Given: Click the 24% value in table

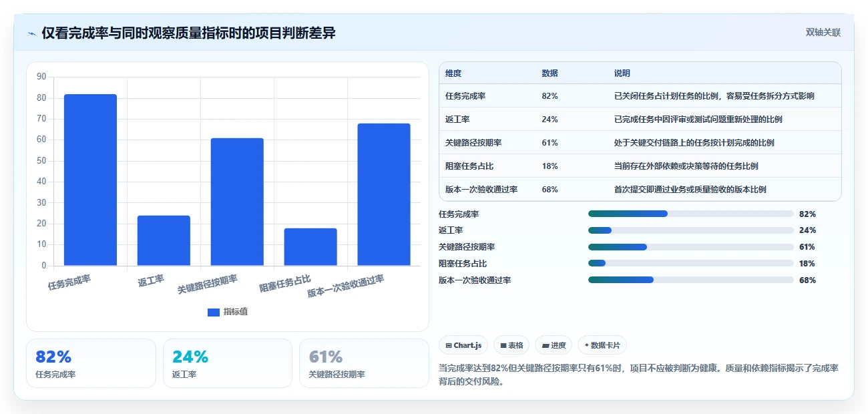Looking at the screenshot, I should click(x=550, y=120).
